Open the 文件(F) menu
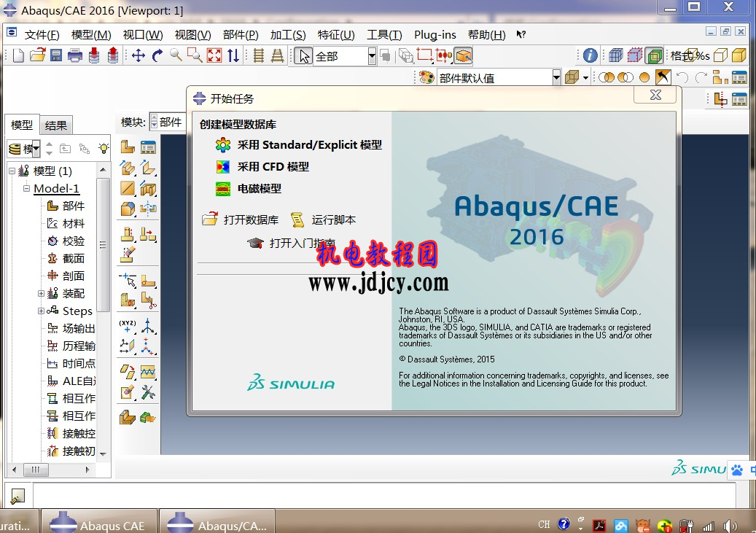 [x=42, y=35]
